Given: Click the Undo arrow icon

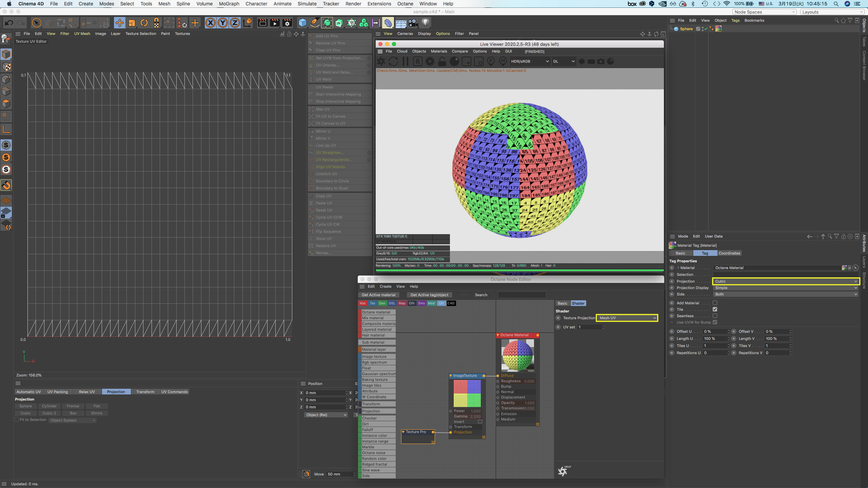Looking at the screenshot, I should click(x=9, y=23).
